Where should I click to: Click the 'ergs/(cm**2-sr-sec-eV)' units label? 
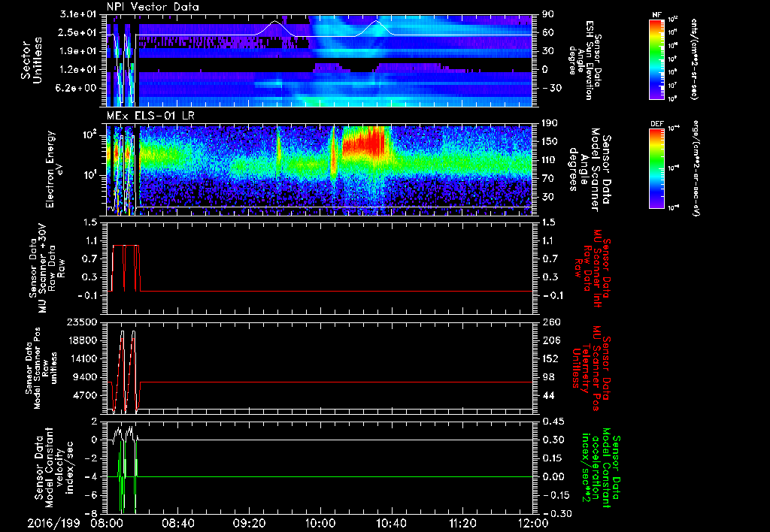(696, 169)
